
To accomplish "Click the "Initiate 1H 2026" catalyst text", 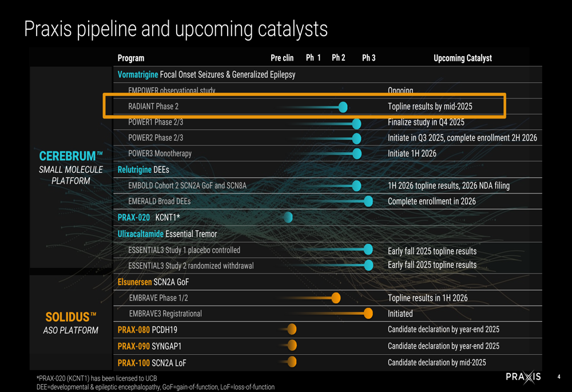I will [x=412, y=153].
